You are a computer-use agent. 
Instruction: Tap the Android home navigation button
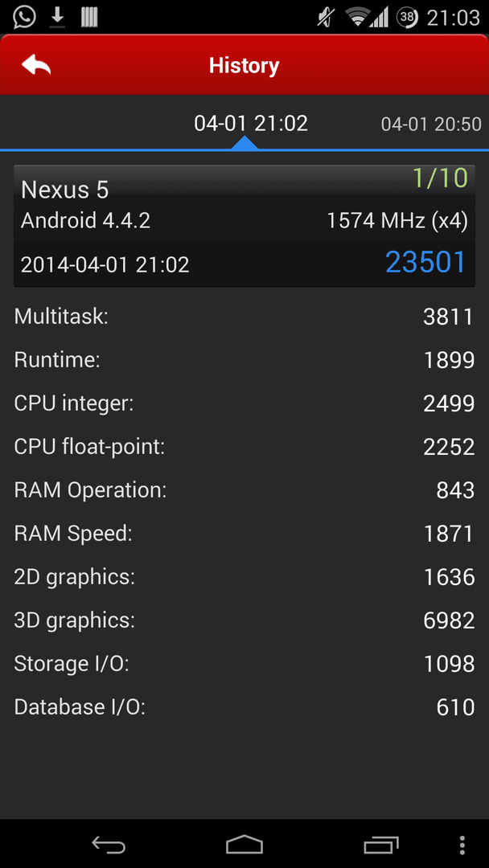point(244,845)
